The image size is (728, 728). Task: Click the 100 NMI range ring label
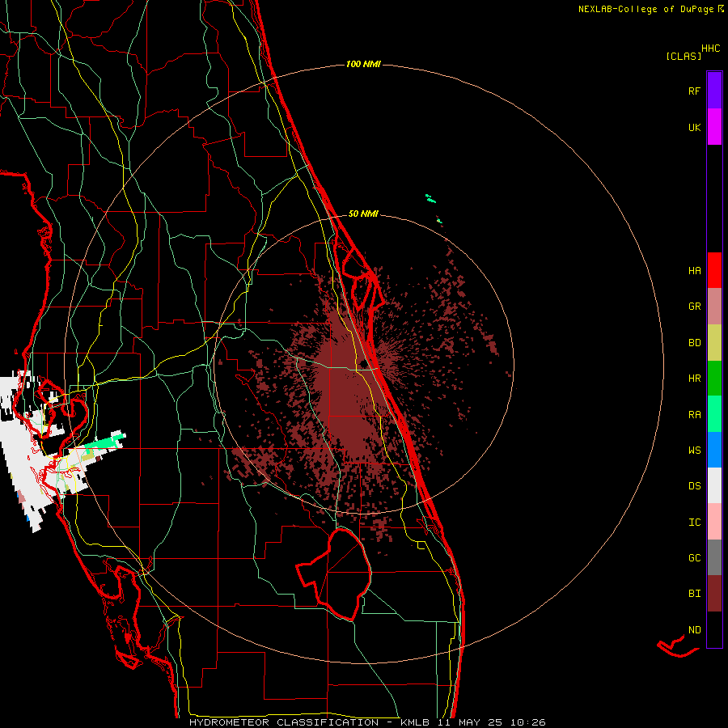coord(363,64)
